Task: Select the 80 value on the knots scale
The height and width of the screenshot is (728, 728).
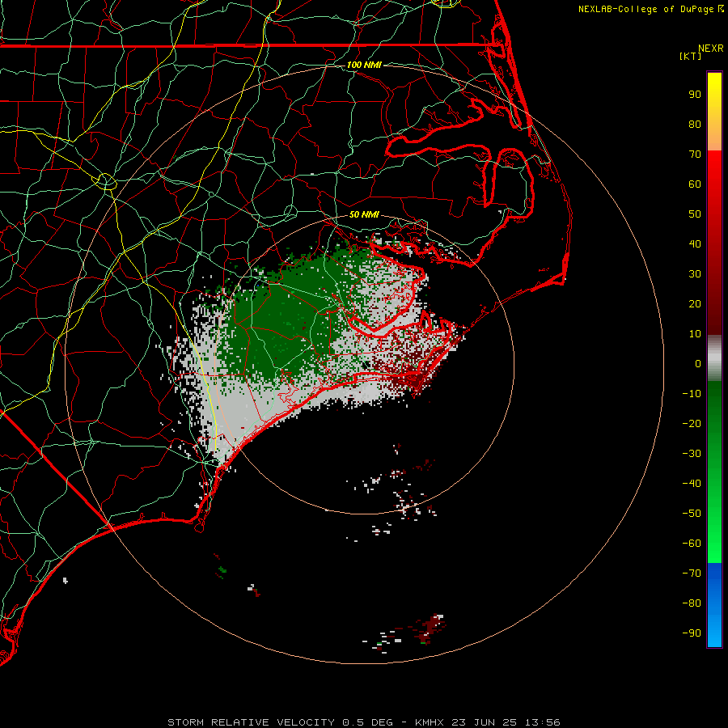Action: [695, 125]
